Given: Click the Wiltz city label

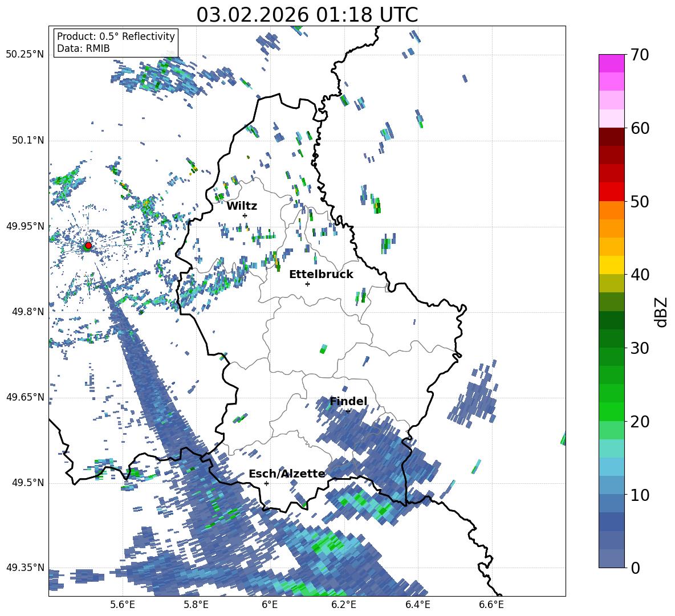Looking at the screenshot, I should coord(242,206).
